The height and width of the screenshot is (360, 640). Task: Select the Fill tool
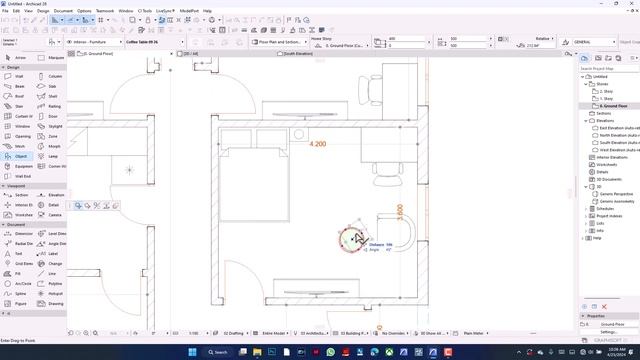[x=14, y=273]
